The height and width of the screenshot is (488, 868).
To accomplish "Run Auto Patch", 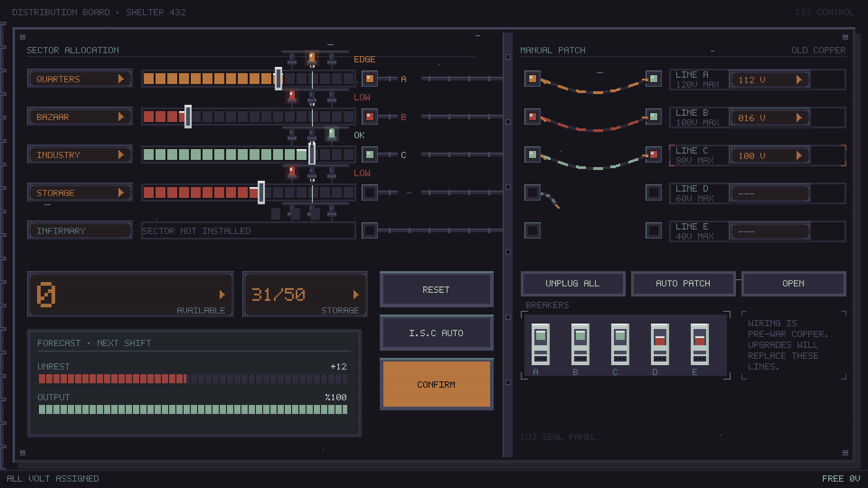I will pyautogui.click(x=683, y=284).
